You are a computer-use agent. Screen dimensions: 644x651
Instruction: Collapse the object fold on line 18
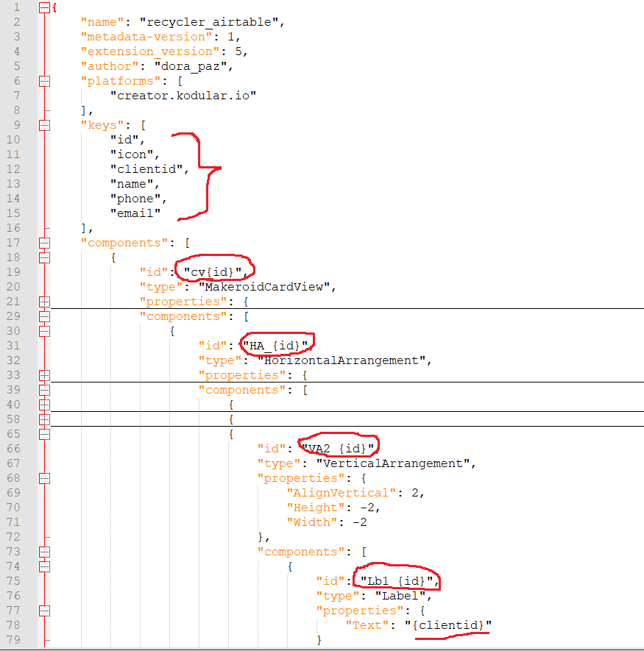[44, 257]
